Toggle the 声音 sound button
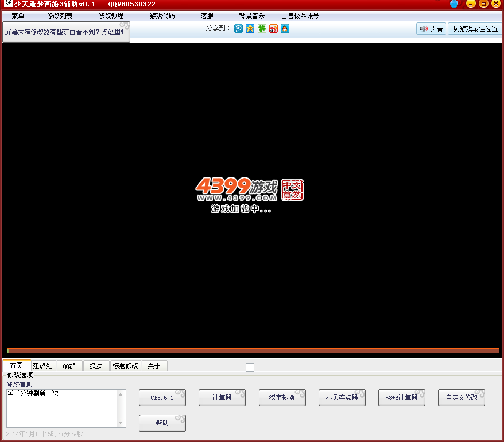This screenshot has width=504, height=442. (x=431, y=29)
